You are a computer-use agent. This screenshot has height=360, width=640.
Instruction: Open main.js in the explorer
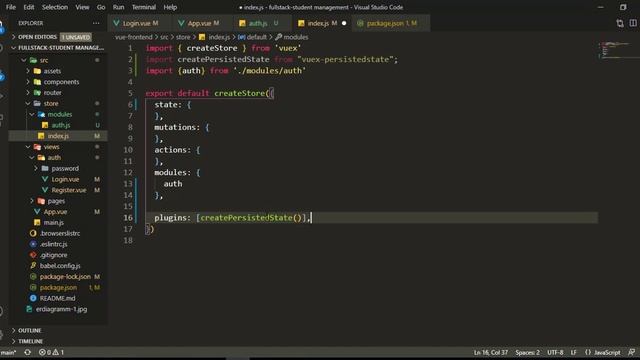pyautogui.click(x=53, y=222)
